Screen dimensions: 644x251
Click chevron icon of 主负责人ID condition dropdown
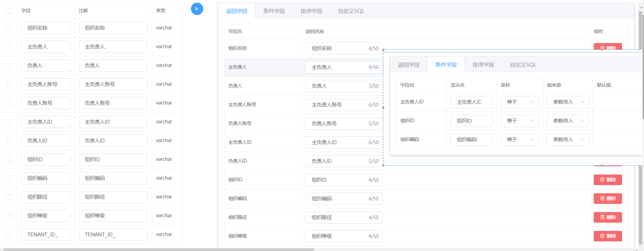coord(532,102)
